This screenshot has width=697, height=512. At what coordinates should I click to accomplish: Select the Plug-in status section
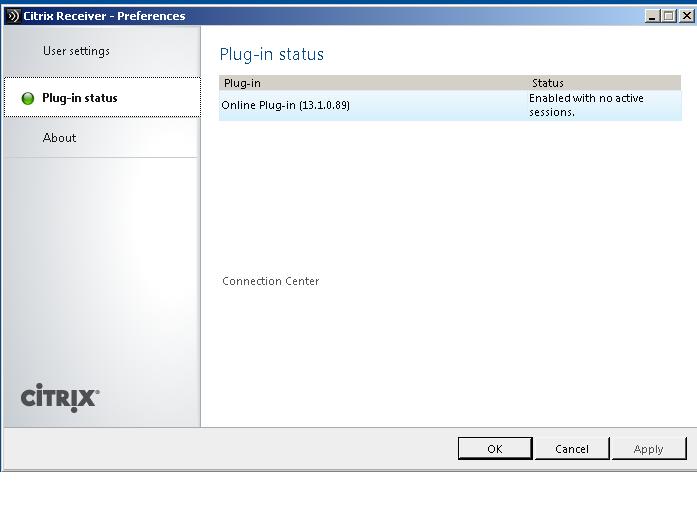coord(102,98)
